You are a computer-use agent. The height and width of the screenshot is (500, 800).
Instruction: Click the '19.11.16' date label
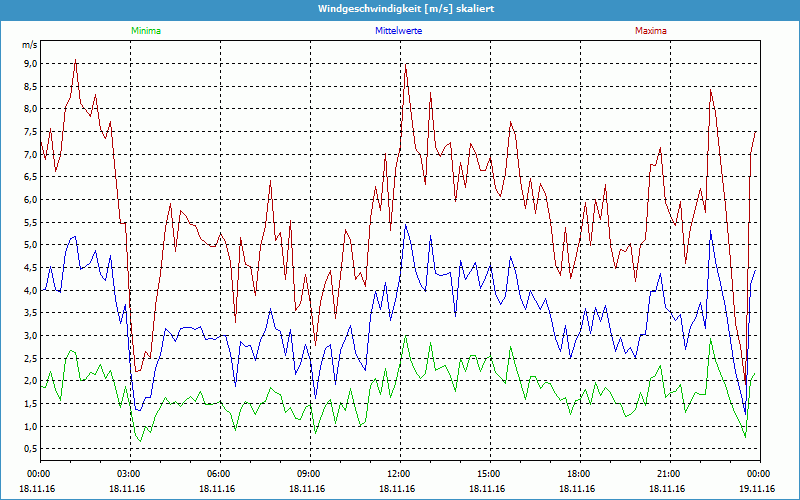pos(757,489)
